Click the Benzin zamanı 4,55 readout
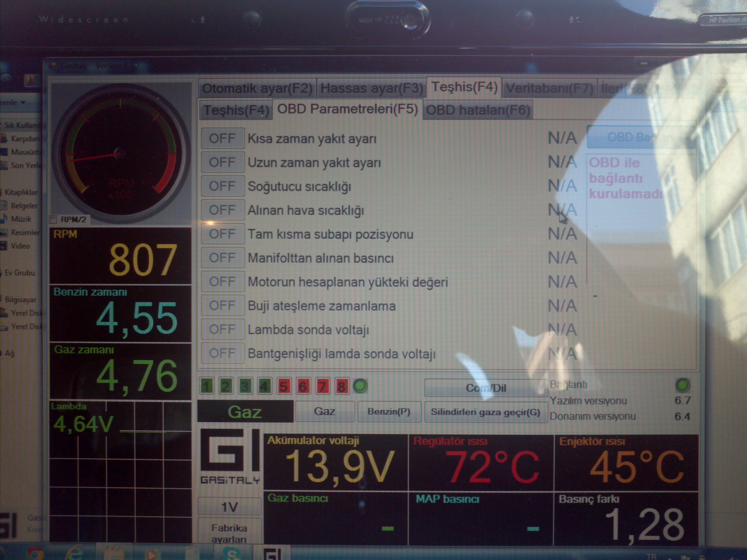The width and height of the screenshot is (747, 560). tap(120, 314)
